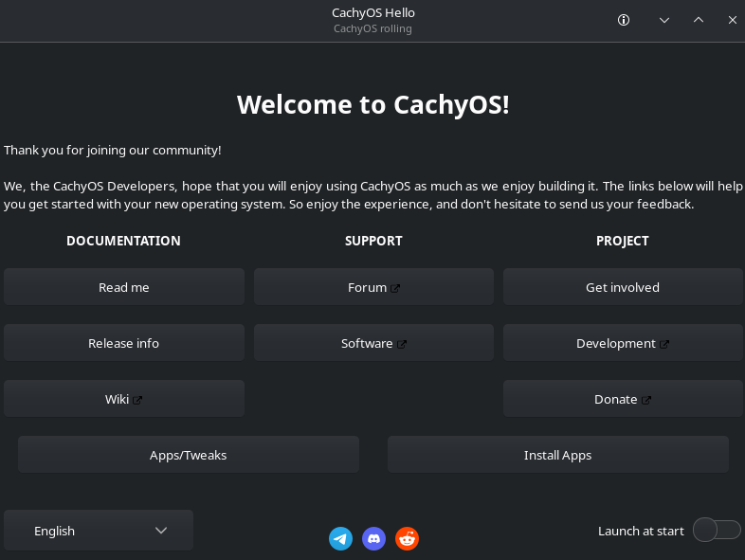745x560 pixels.
Task: Open the Software support link
Action: click(x=373, y=343)
